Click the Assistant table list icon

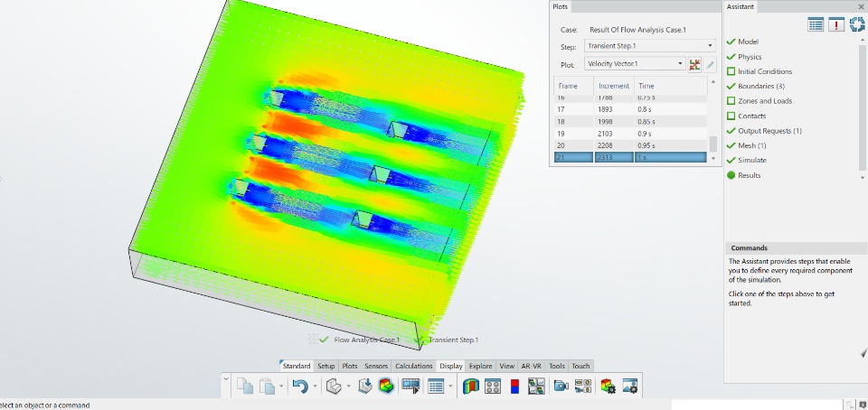(816, 24)
